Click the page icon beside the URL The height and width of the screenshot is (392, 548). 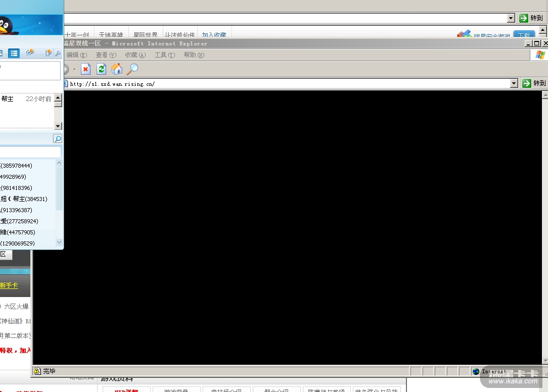point(66,83)
